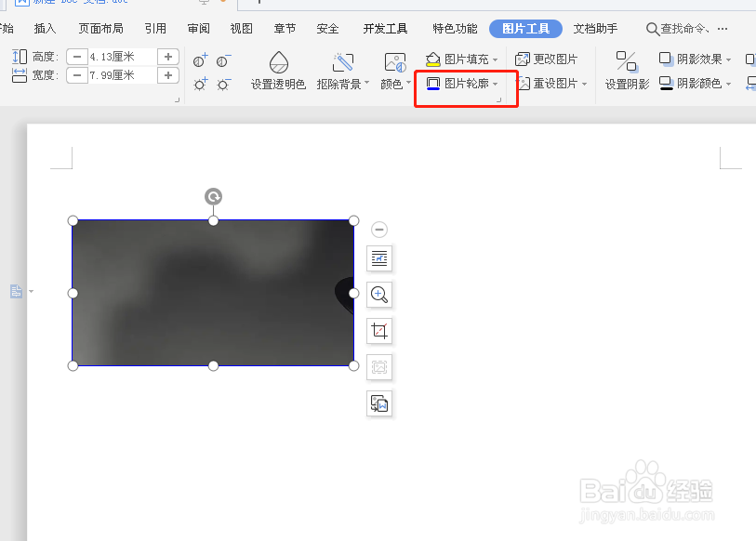Select the 审阅 tab
This screenshot has height=541, width=756.
coord(199,29)
